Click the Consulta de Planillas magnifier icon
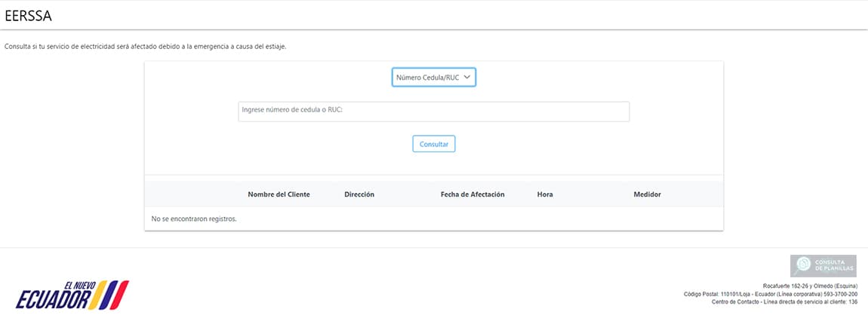The height and width of the screenshot is (315, 868). [x=805, y=265]
